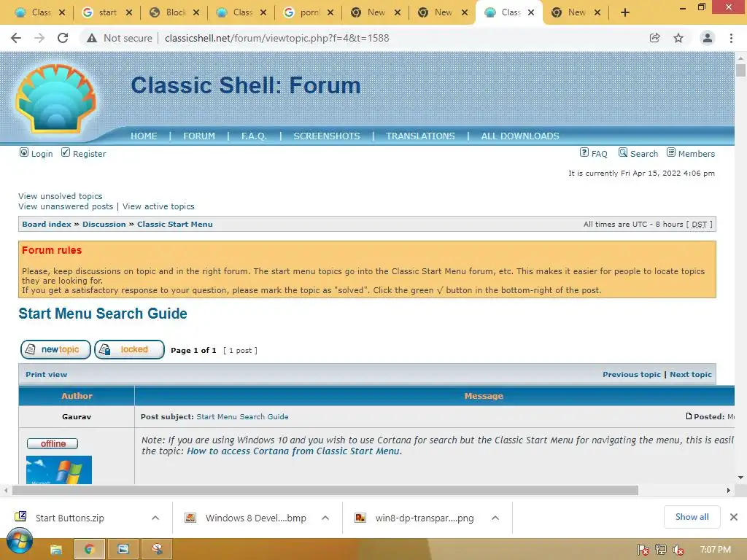The width and height of the screenshot is (747, 560).
Task: Open FORUM in the navigation bar
Action: 199,136
